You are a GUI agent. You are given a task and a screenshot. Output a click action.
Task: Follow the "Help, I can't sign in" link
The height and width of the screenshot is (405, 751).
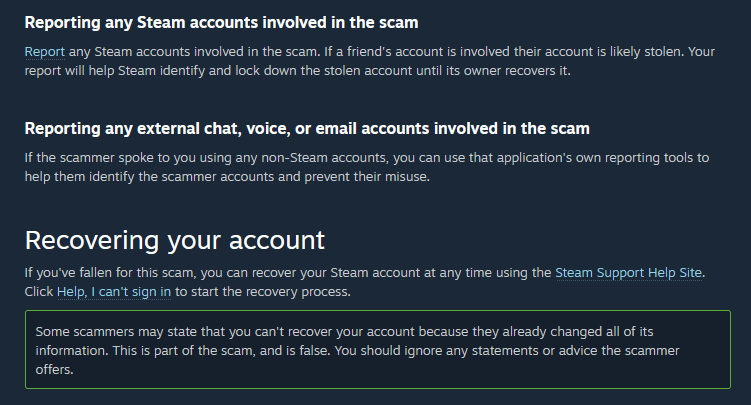click(114, 292)
